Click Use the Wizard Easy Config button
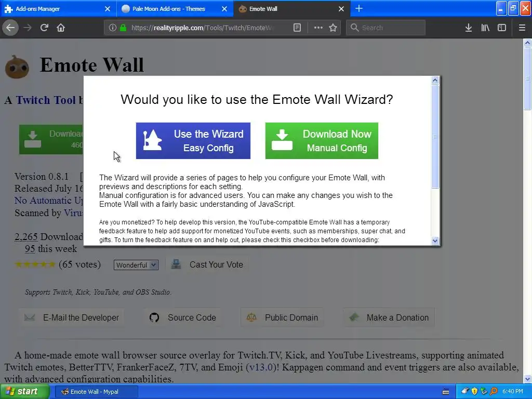 [x=193, y=141]
